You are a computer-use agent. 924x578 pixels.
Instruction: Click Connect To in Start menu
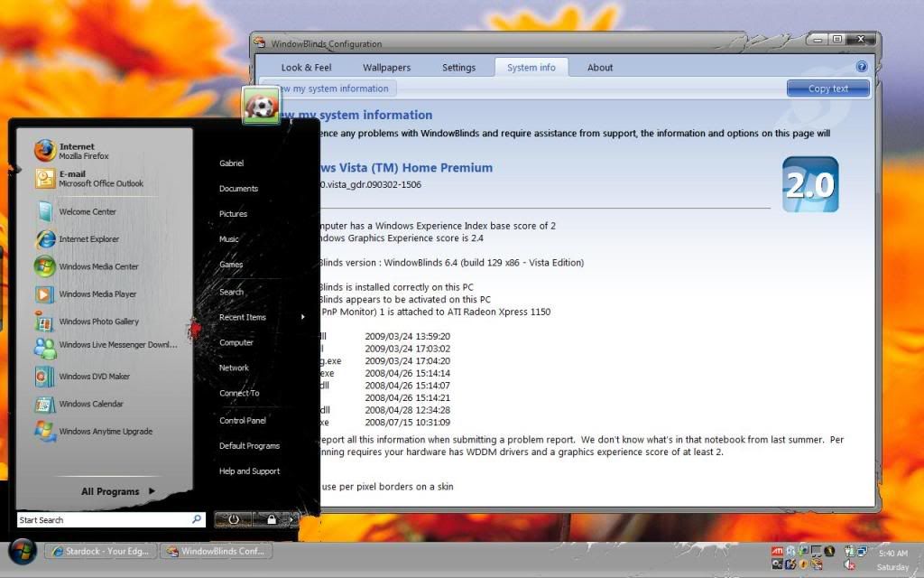[239, 394]
